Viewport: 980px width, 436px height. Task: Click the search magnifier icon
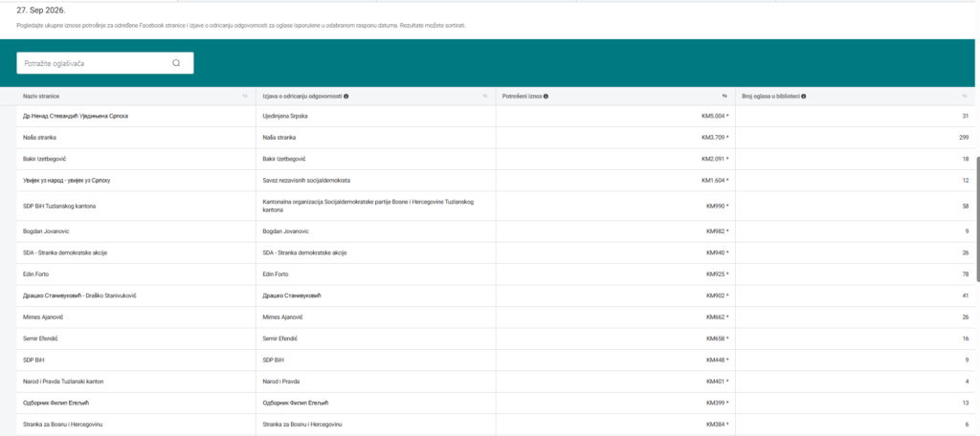[176, 63]
